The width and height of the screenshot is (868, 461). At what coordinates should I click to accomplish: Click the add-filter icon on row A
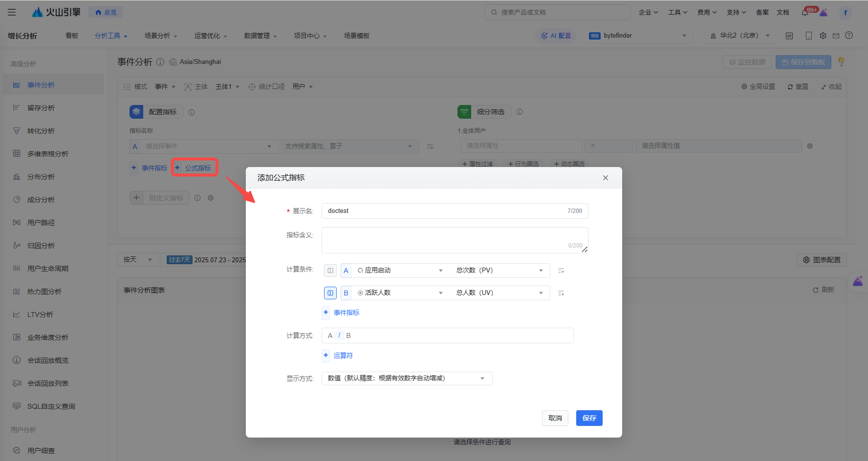(561, 271)
